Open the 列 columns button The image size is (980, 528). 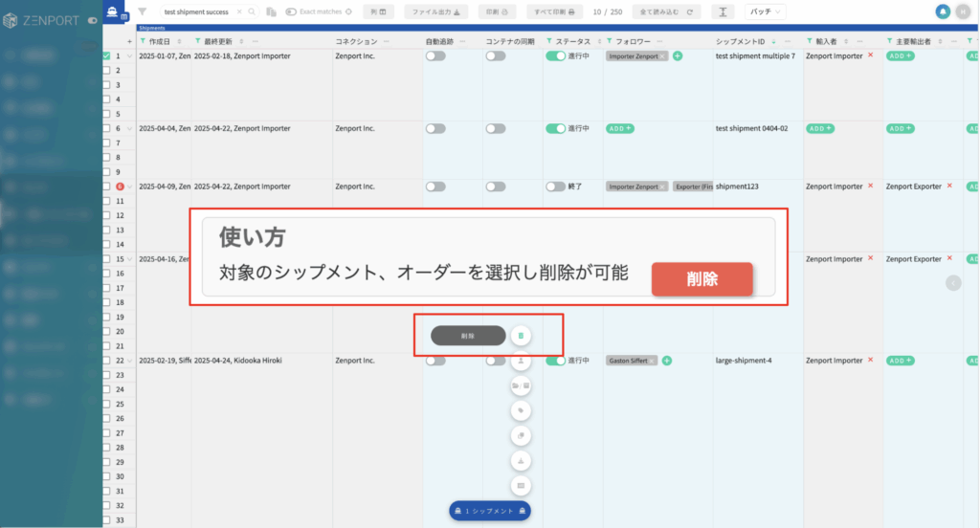[x=378, y=11]
